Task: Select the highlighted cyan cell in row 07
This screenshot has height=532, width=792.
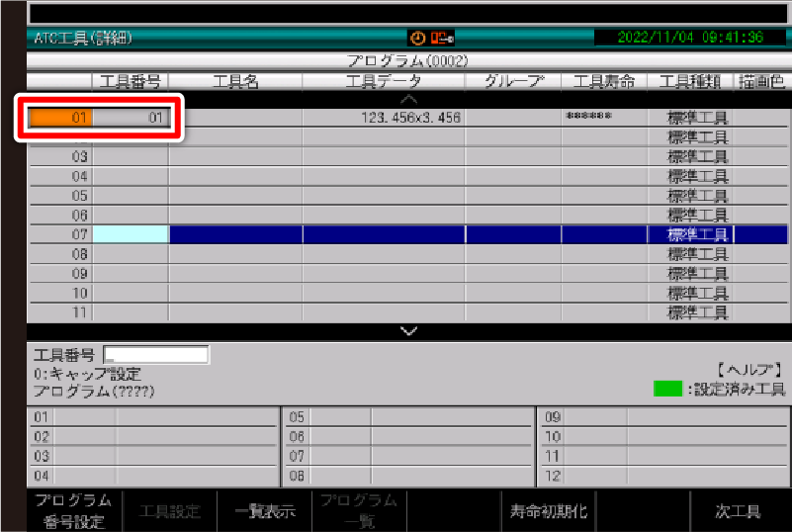Action: click(131, 234)
